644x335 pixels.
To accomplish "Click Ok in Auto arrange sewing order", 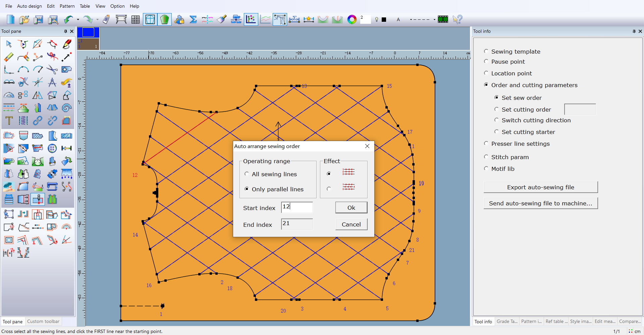I will point(351,207).
